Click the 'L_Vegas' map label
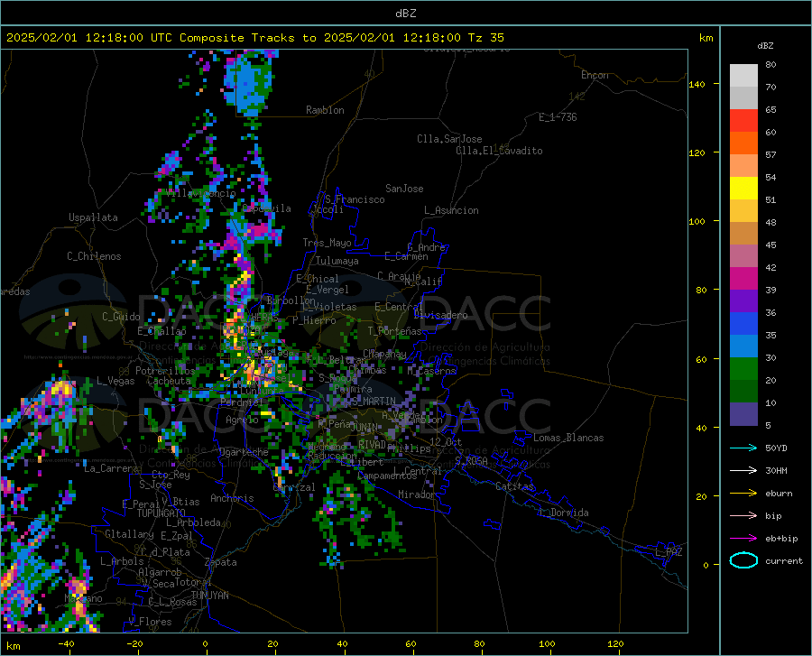 (x=115, y=381)
